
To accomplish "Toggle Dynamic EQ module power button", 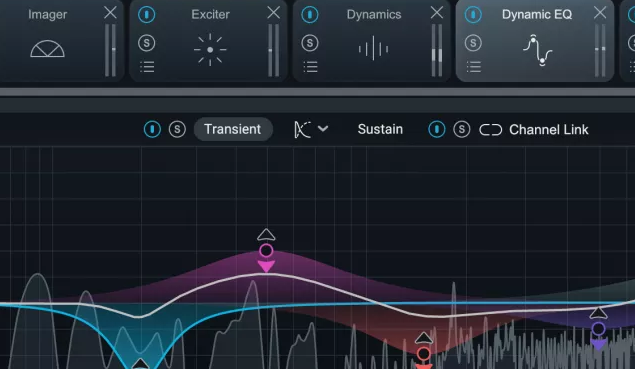I will [473, 15].
